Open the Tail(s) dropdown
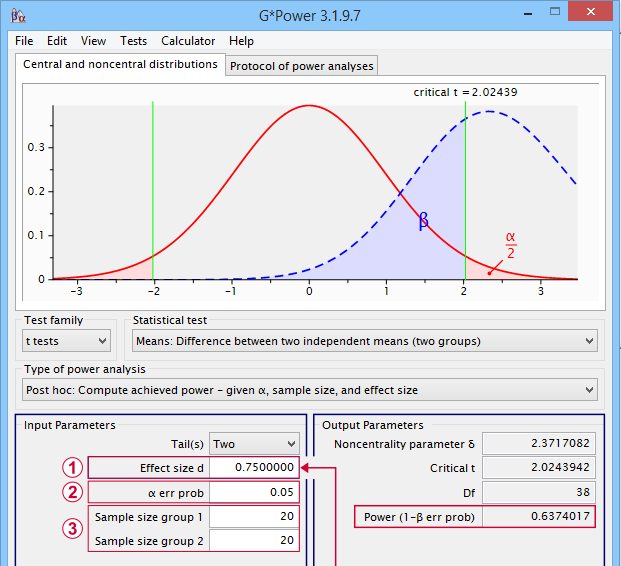This screenshot has height=566, width=621. pyautogui.click(x=254, y=444)
